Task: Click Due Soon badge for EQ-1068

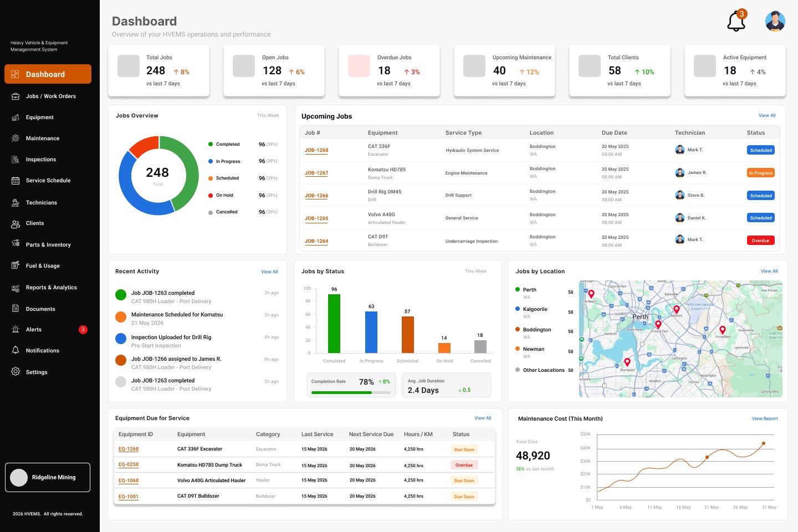Action: pyautogui.click(x=464, y=480)
